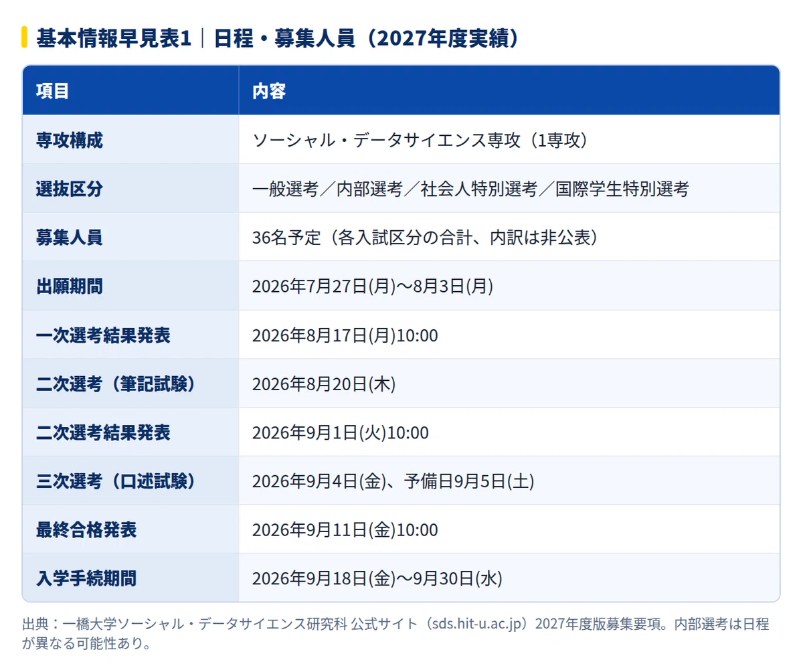The image size is (803, 672).
Task: Click the 一般選考／内部選考 selection types cell
Action: [509, 189]
